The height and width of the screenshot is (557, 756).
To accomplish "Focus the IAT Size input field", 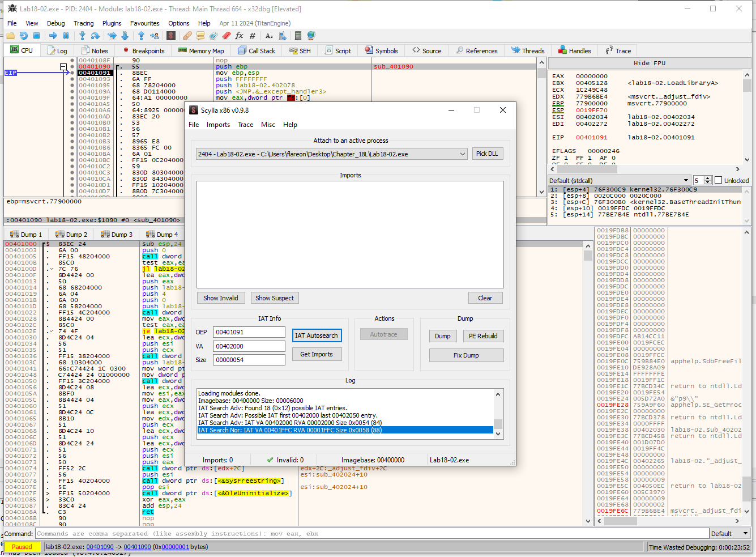I will pos(249,360).
